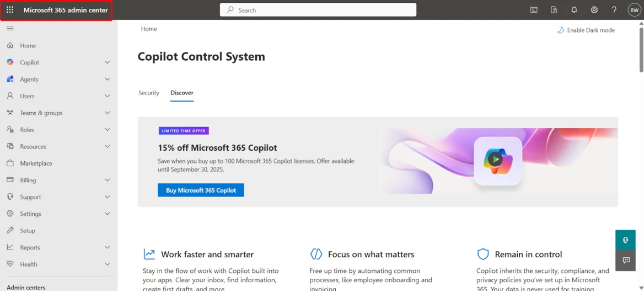
Task: Click the Home breadcrumb link
Action: (x=149, y=29)
